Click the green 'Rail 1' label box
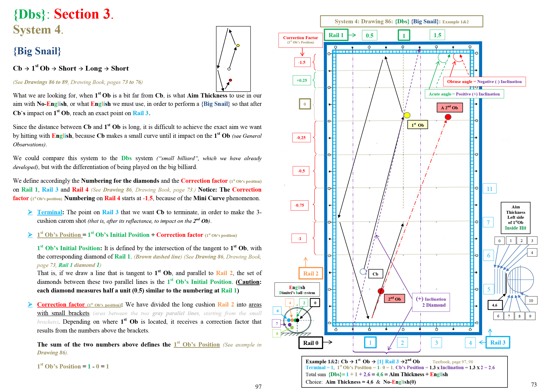543x392 pixels. pos(336,35)
